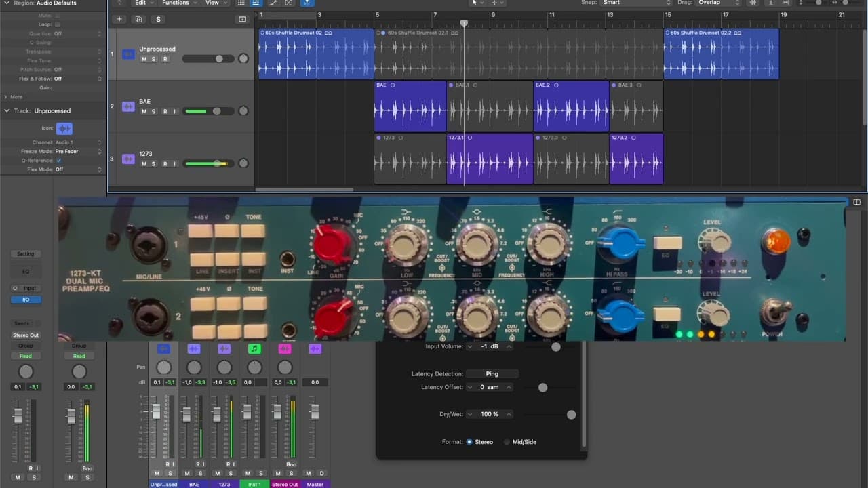This screenshot has width=868, height=488.
Task: Open the Edit menu
Action: (143, 3)
